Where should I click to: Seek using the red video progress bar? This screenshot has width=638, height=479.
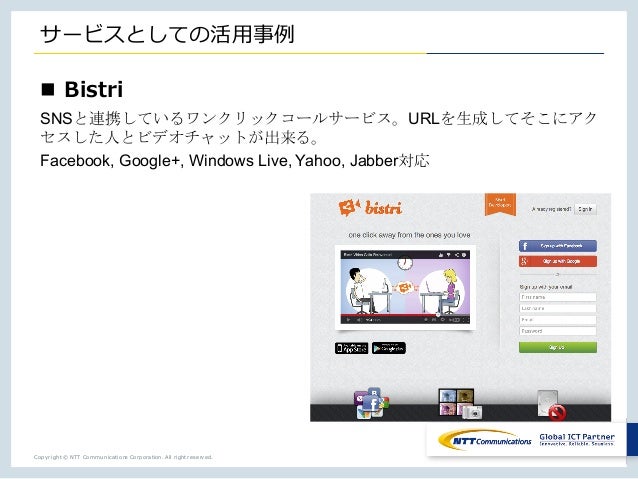[x=405, y=315]
